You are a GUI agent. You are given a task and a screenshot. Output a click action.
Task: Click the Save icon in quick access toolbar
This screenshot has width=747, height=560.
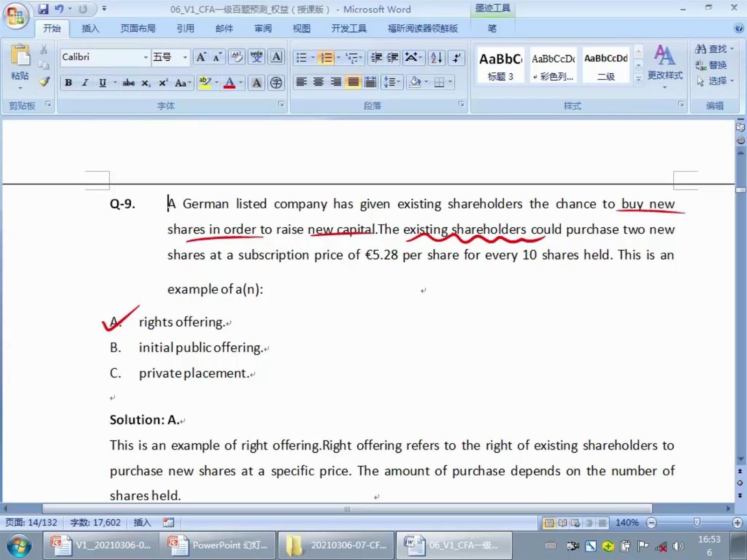pyautogui.click(x=43, y=9)
